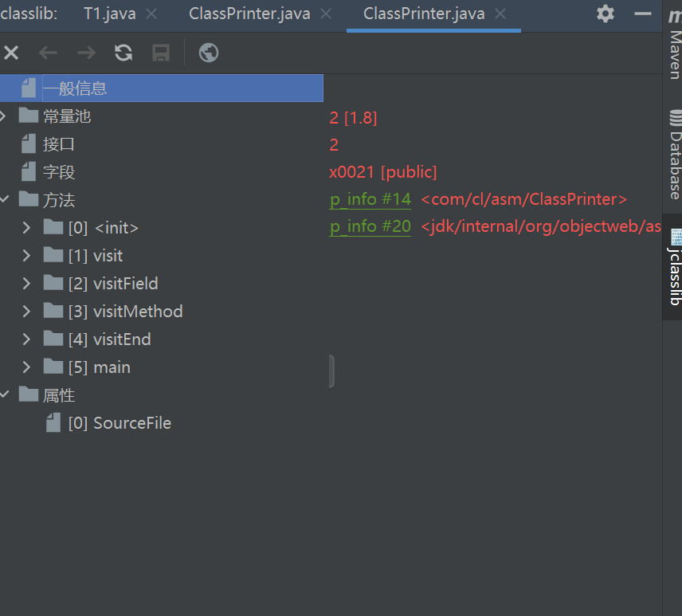Click the save class file icon

(x=159, y=53)
